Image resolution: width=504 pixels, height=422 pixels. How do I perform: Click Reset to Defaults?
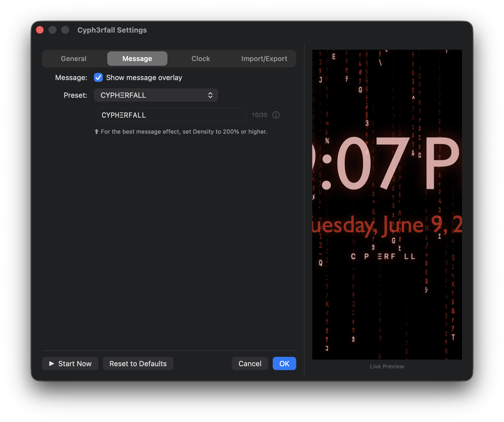(x=138, y=363)
